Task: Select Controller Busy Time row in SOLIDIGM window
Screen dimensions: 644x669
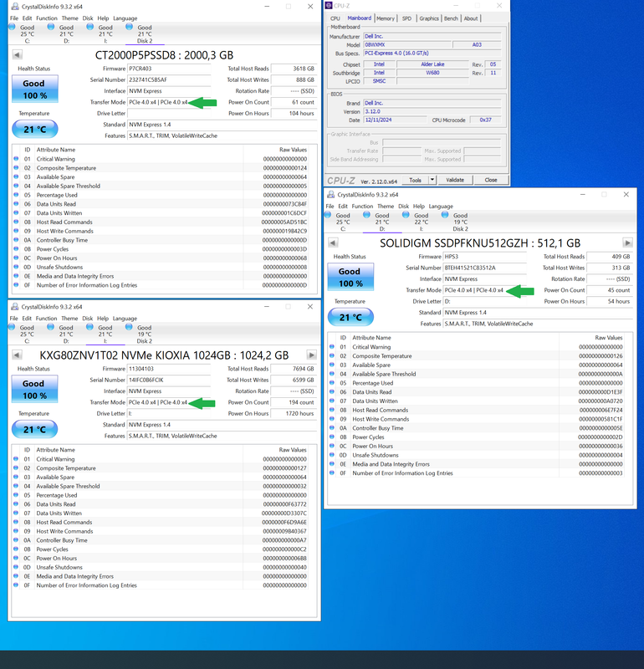Action: [x=477, y=428]
